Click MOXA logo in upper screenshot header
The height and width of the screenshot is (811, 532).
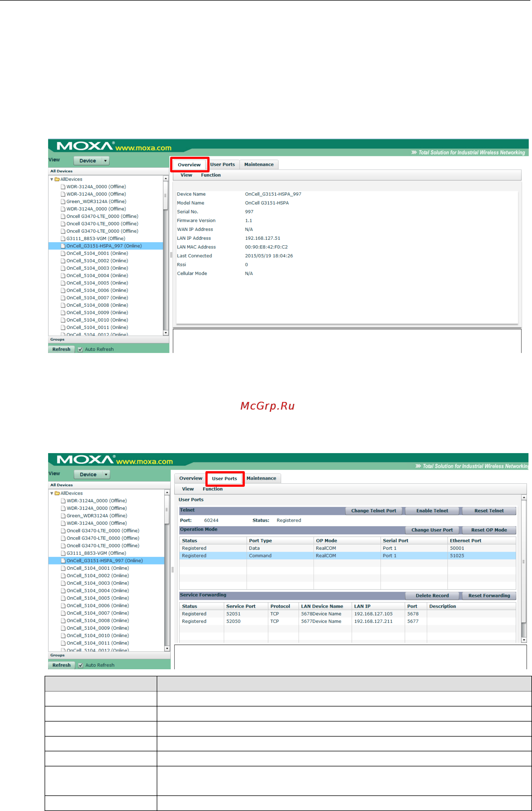pyautogui.click(x=85, y=146)
